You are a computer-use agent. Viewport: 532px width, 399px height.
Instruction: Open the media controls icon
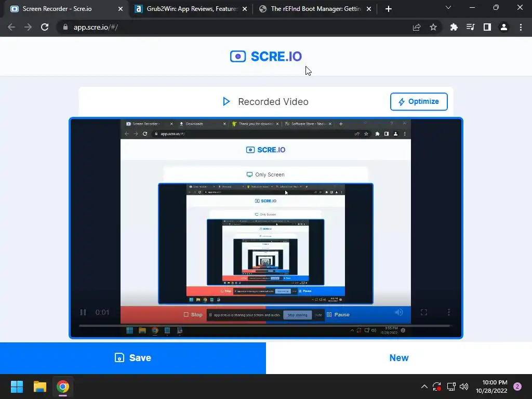[470, 27]
